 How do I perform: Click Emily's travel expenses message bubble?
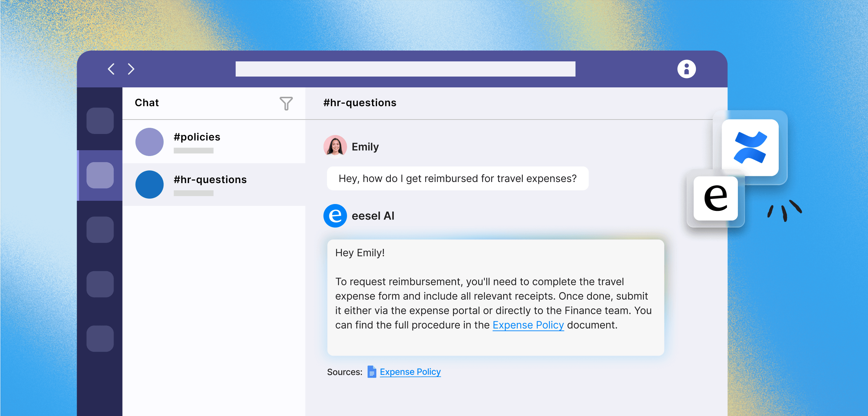click(458, 178)
